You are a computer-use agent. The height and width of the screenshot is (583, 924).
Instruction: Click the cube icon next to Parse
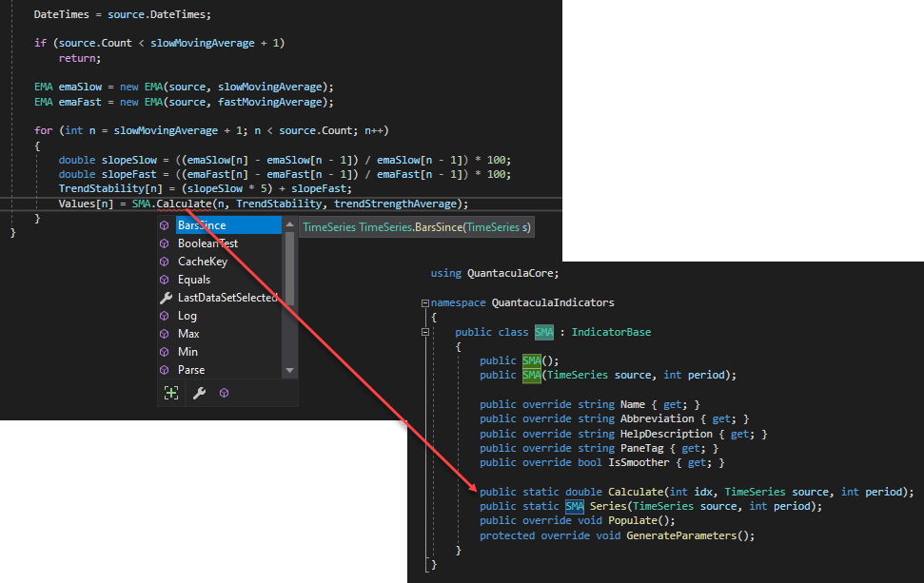[165, 370]
